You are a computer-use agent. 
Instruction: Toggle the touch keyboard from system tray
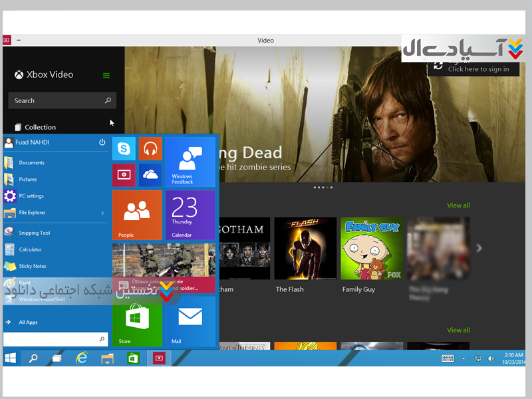pos(448,358)
